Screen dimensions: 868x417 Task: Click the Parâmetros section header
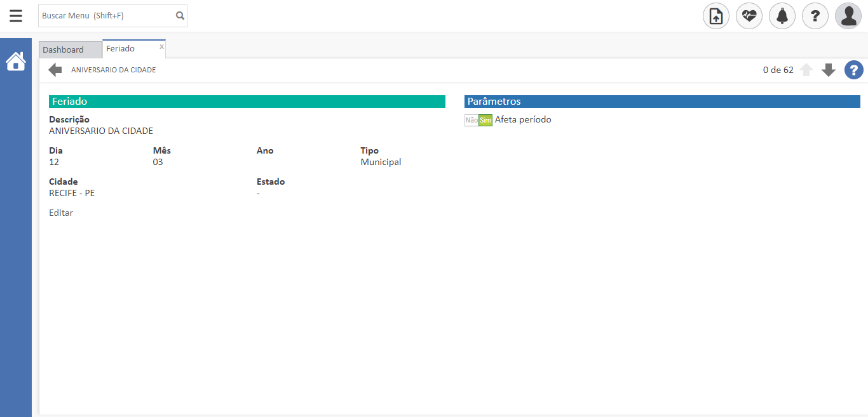click(x=662, y=102)
